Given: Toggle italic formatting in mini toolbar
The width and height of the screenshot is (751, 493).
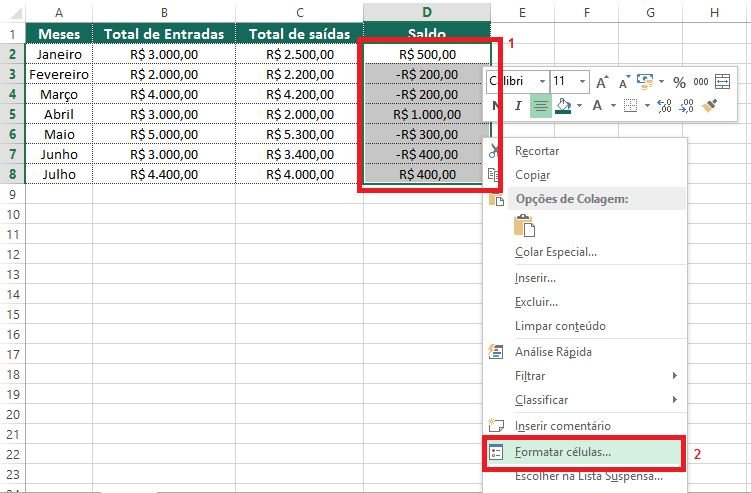Looking at the screenshot, I should tap(518, 106).
